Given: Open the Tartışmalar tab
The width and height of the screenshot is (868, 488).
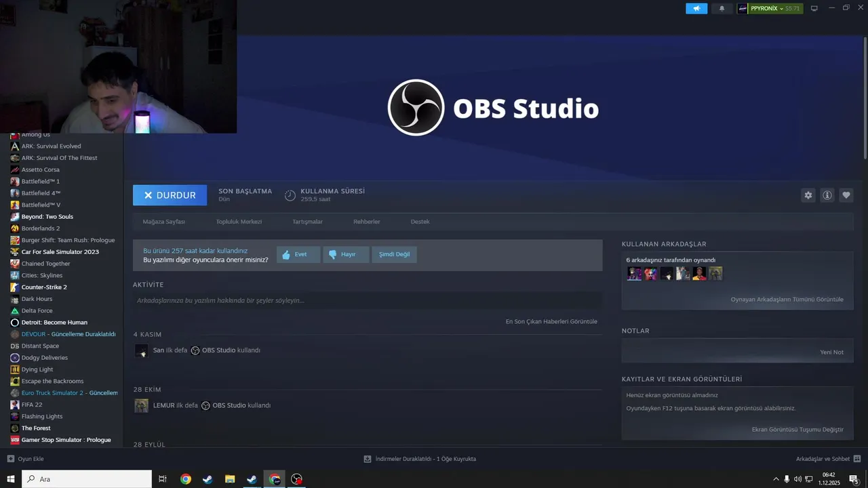Looking at the screenshot, I should [x=307, y=222].
